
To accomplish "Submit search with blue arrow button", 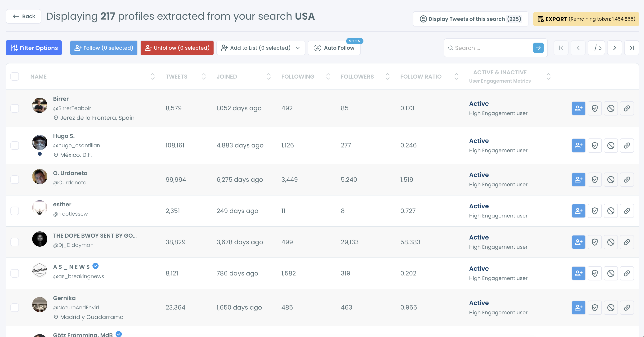I will pos(538,48).
